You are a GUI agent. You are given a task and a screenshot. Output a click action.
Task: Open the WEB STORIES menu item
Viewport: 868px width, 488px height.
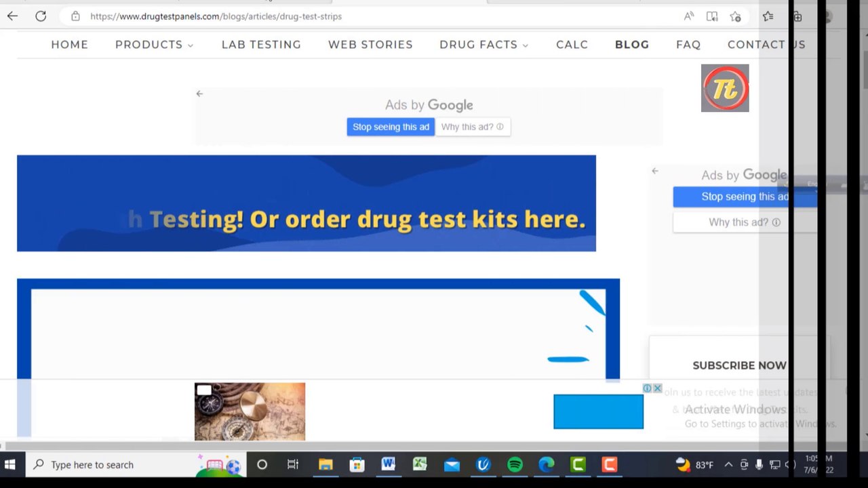[x=370, y=45]
